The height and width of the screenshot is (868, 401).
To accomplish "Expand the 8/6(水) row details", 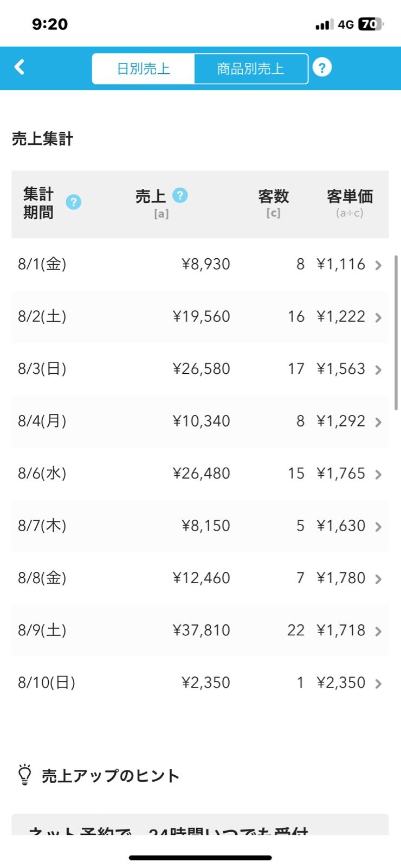I will [x=378, y=475].
